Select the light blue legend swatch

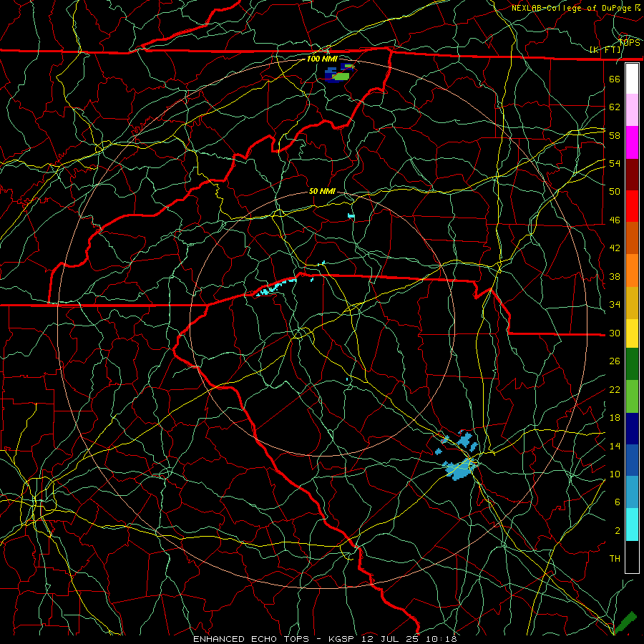pos(632,492)
